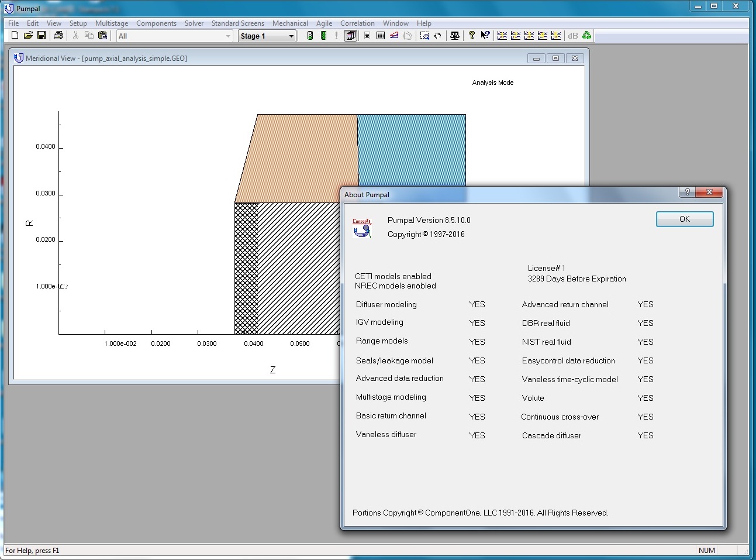Click the greyed-out blade page icon
Screen dimensions: 756x560
pos(408,36)
